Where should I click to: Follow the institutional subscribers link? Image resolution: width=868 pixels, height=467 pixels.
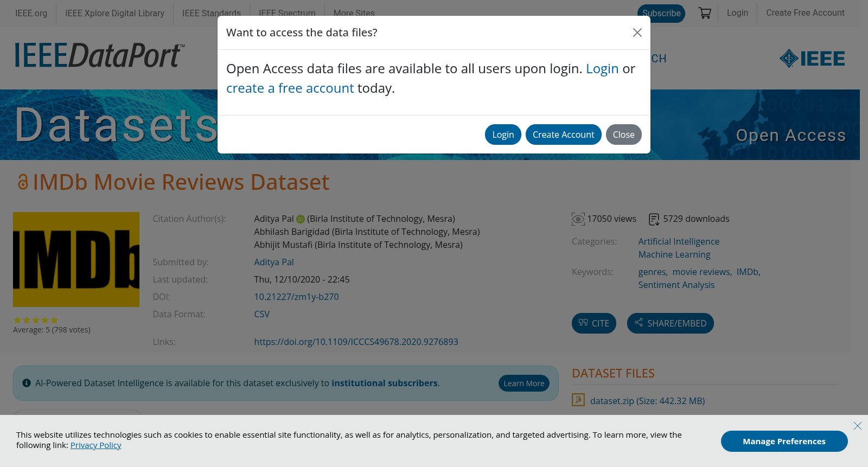385,383
